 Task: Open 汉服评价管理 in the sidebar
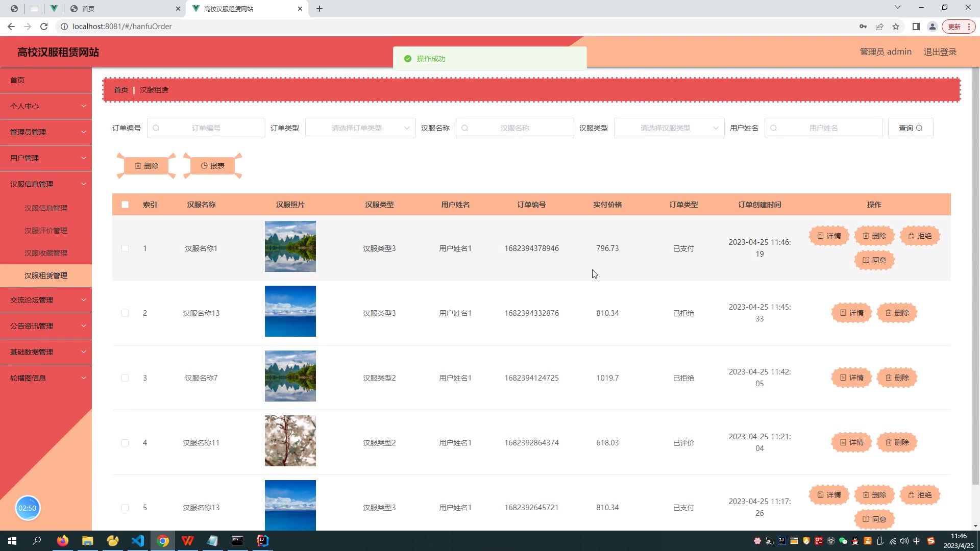pyautogui.click(x=46, y=231)
